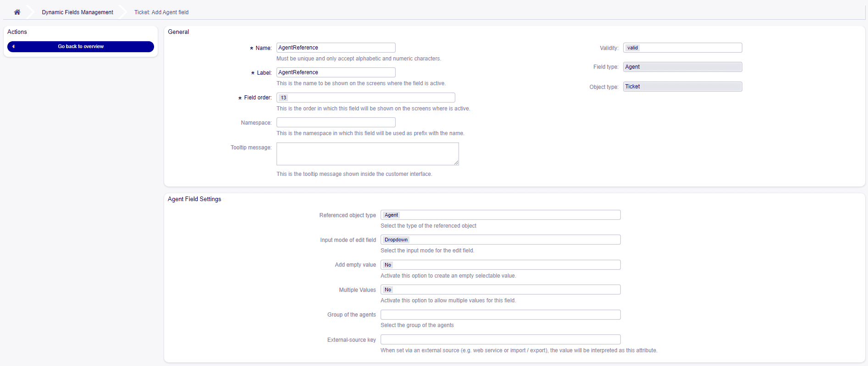Click the back arrow in the overview button
Viewport: 868px width, 366px height.
(13, 47)
